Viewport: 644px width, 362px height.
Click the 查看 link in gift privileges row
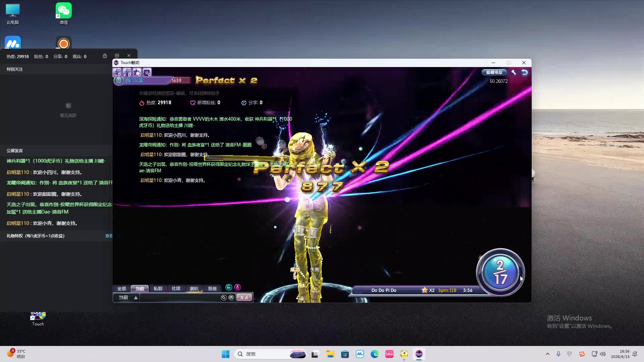click(x=109, y=236)
